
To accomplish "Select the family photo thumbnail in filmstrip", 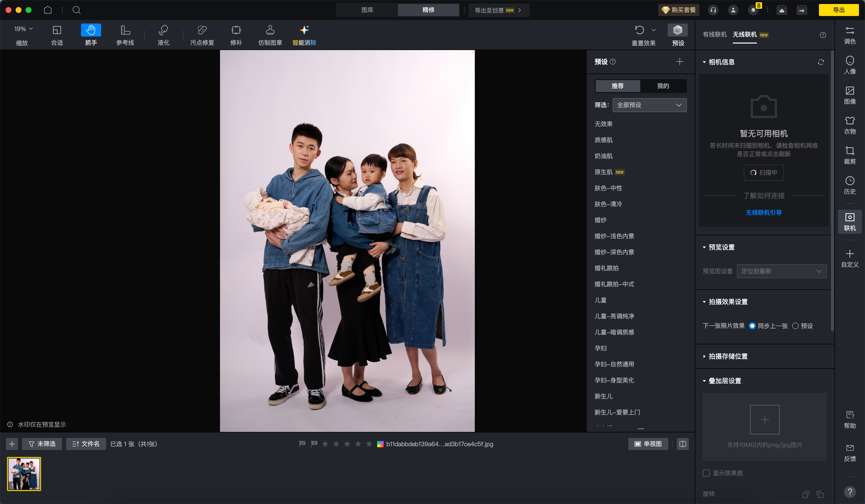I will (x=24, y=473).
